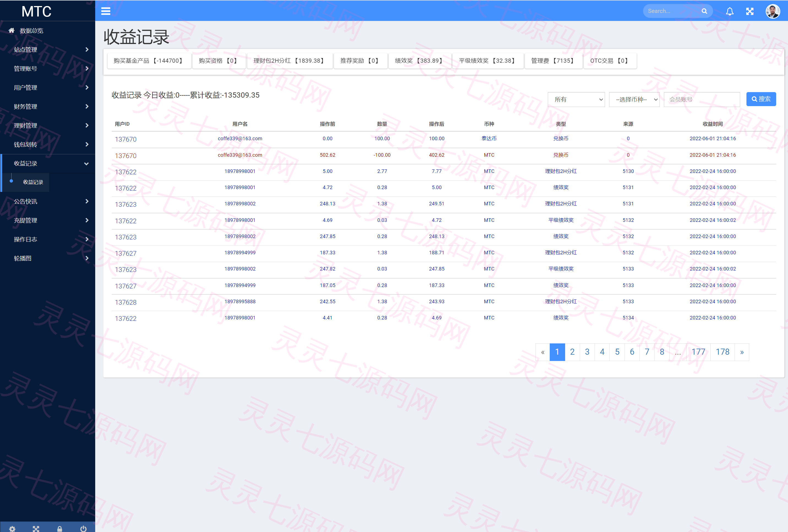
Task: Click the next page » arrow
Action: pos(742,352)
